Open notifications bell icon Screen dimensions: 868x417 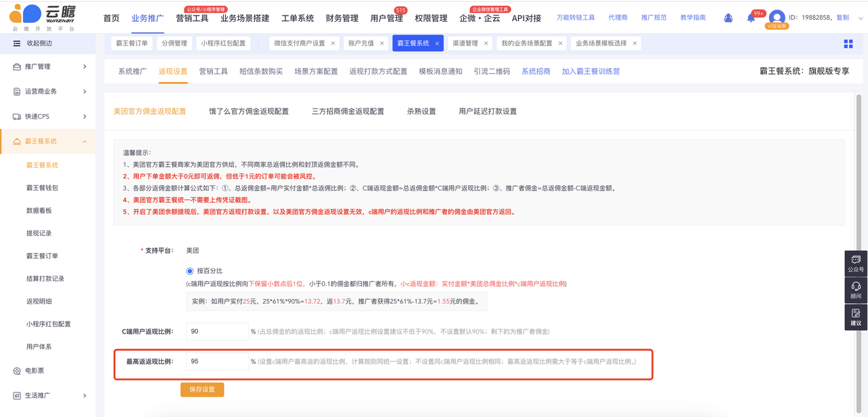point(751,18)
